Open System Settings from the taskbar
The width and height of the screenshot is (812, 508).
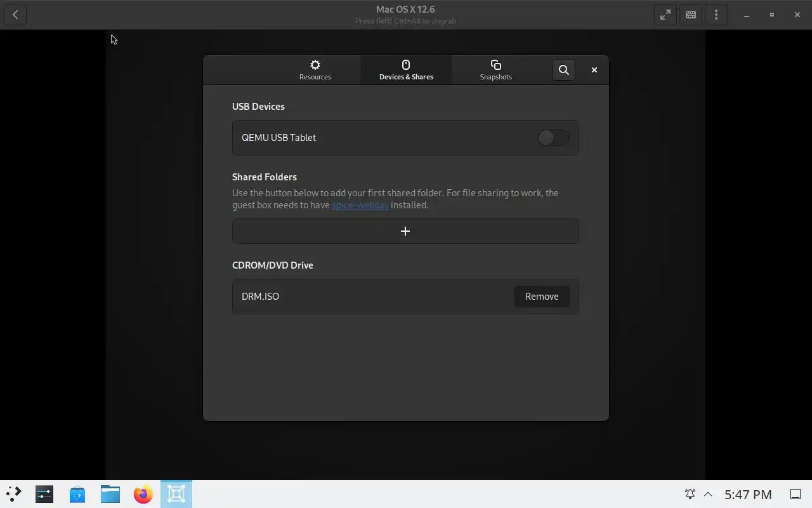tap(44, 494)
